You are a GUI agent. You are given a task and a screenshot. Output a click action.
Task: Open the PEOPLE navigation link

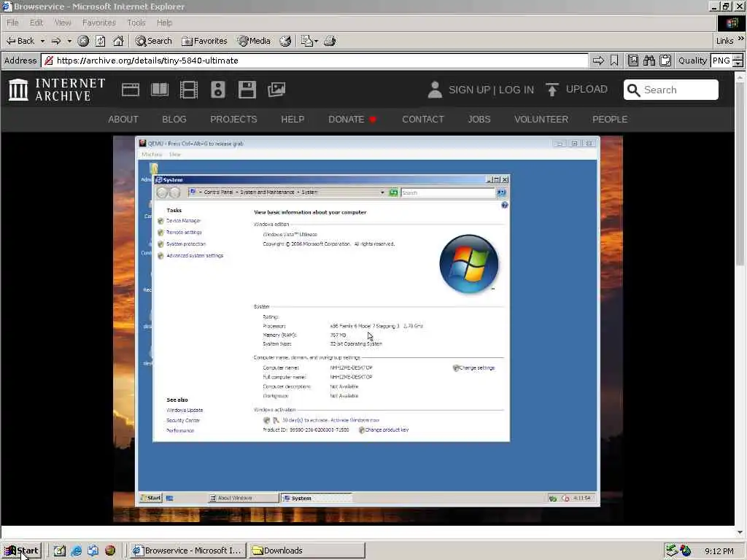pos(610,119)
